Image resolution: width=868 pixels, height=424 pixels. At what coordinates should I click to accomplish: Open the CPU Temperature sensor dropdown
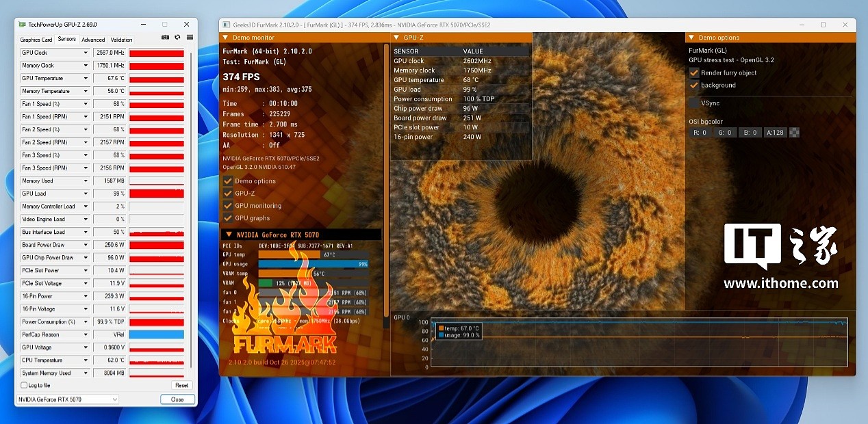pyautogui.click(x=86, y=360)
